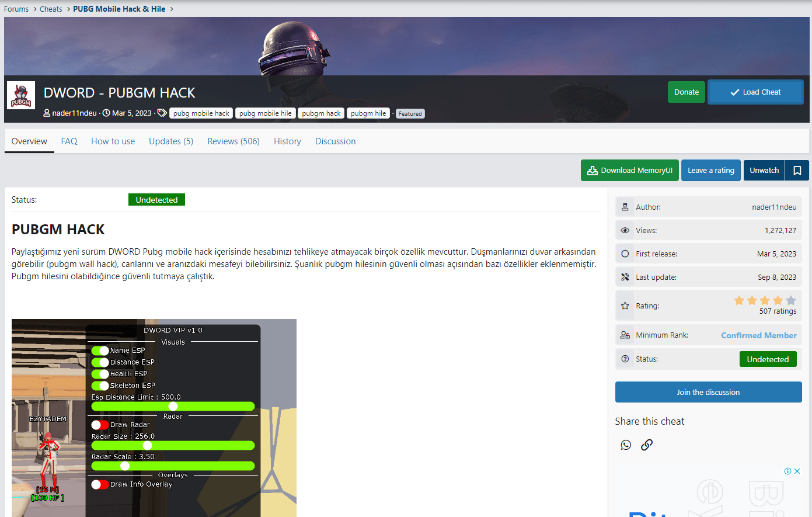Screen dimensions: 812x517
Task: Open the How to use tab
Action: point(113,141)
